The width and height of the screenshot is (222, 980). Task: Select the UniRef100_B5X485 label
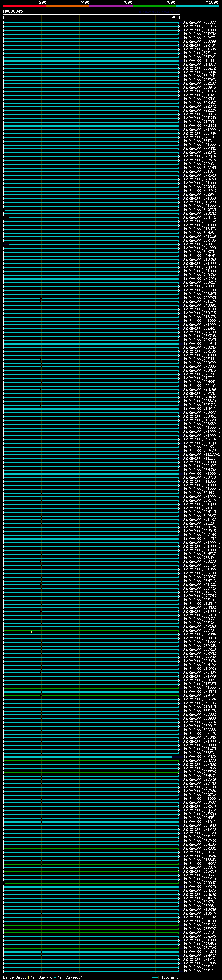[x=199, y=241]
